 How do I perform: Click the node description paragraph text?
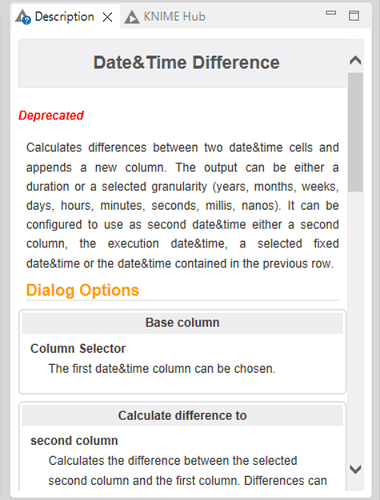click(182, 205)
